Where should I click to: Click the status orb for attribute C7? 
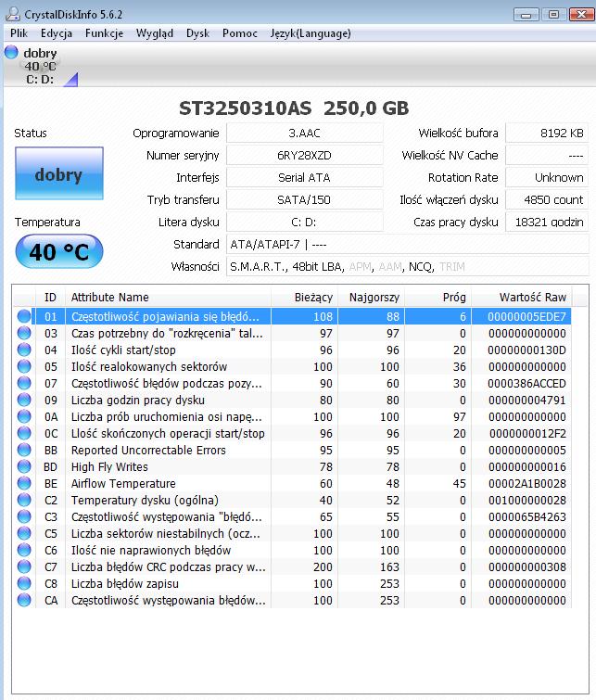point(24,567)
